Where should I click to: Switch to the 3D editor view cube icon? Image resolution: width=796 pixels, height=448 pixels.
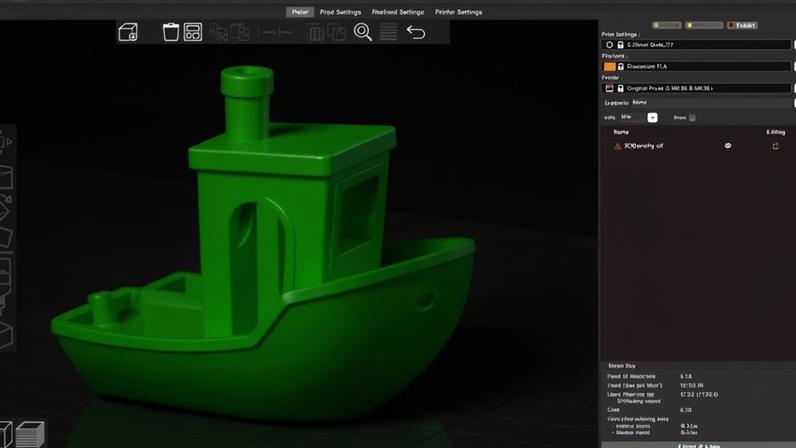click(6, 435)
